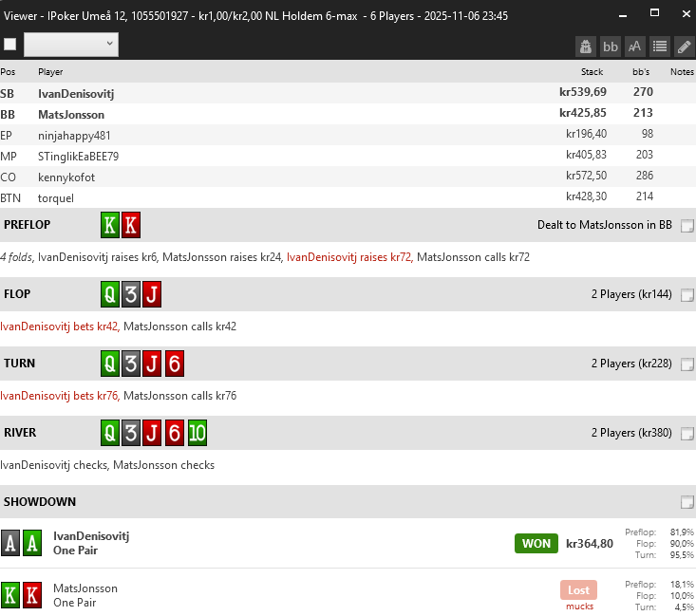The image size is (696, 616).
Task: Tick the checkbox in the top-left toolbar
Action: tap(10, 45)
